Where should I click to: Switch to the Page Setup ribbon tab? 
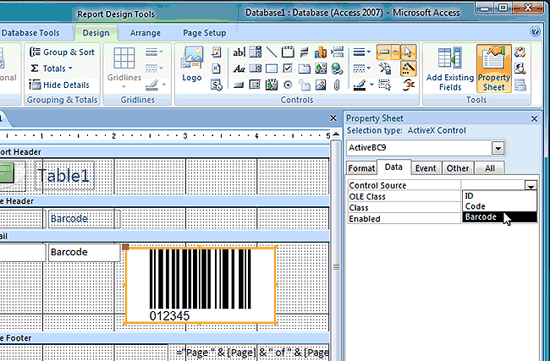(204, 33)
